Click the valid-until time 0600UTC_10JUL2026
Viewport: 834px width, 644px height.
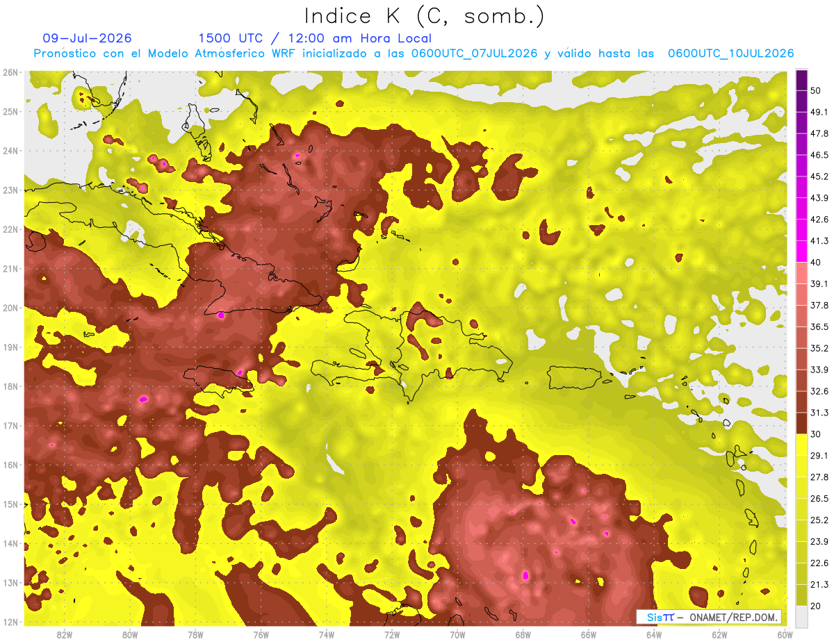730,53
